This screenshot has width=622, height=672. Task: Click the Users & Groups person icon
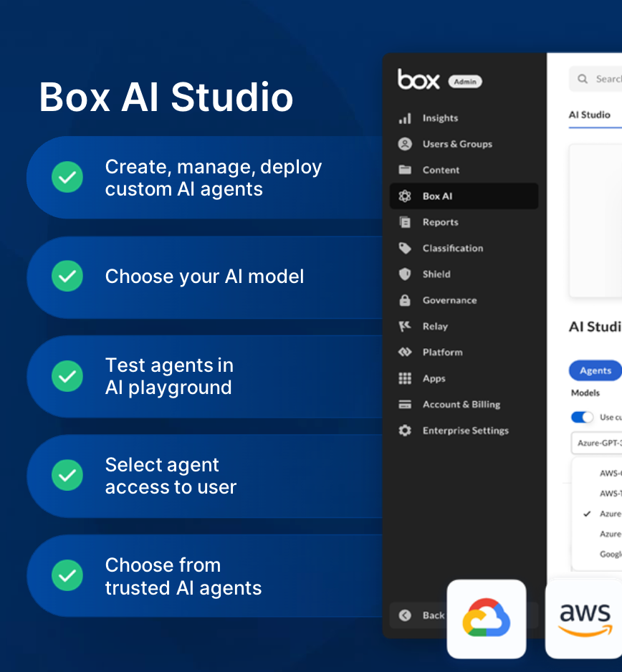click(405, 144)
